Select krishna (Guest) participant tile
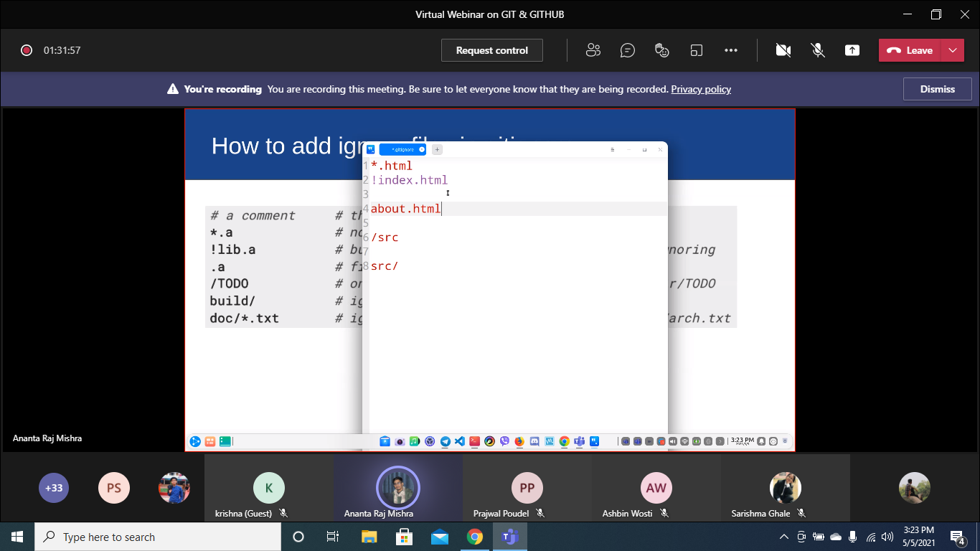This screenshot has width=980, height=551. [x=269, y=488]
